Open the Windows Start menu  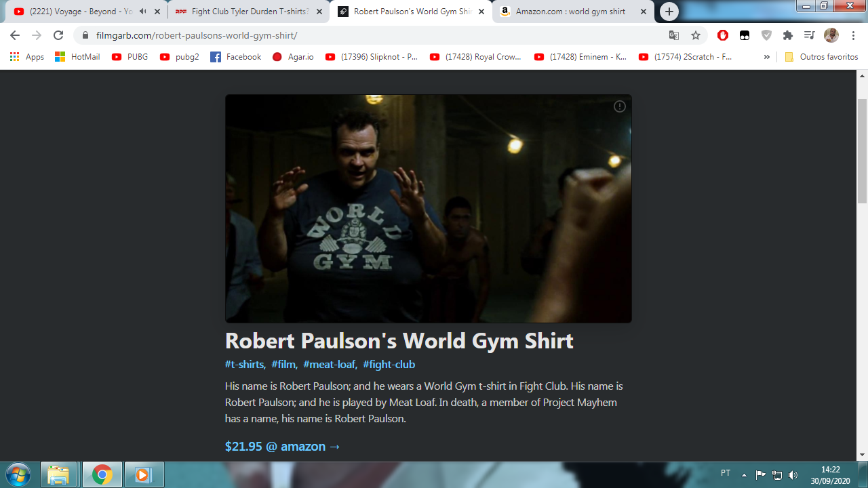(x=18, y=474)
